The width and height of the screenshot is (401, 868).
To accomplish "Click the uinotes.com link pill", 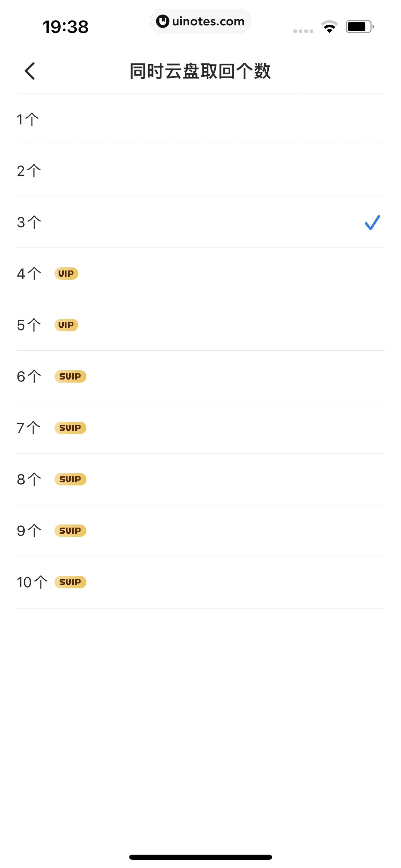I will pos(200,21).
